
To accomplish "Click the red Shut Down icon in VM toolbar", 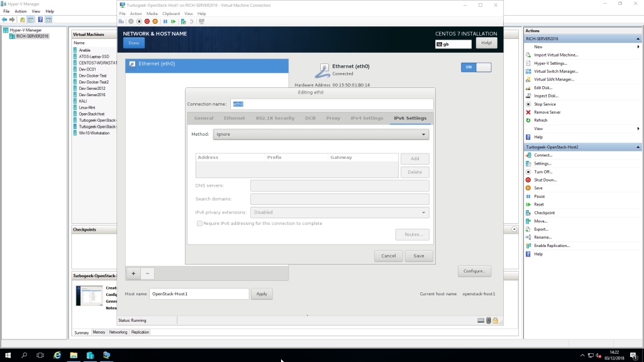I will (x=147, y=21).
